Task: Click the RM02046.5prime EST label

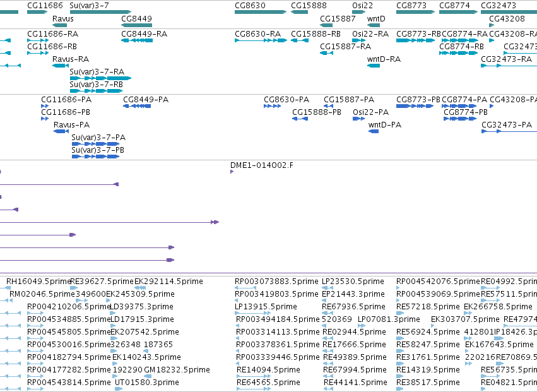Action: (42, 294)
